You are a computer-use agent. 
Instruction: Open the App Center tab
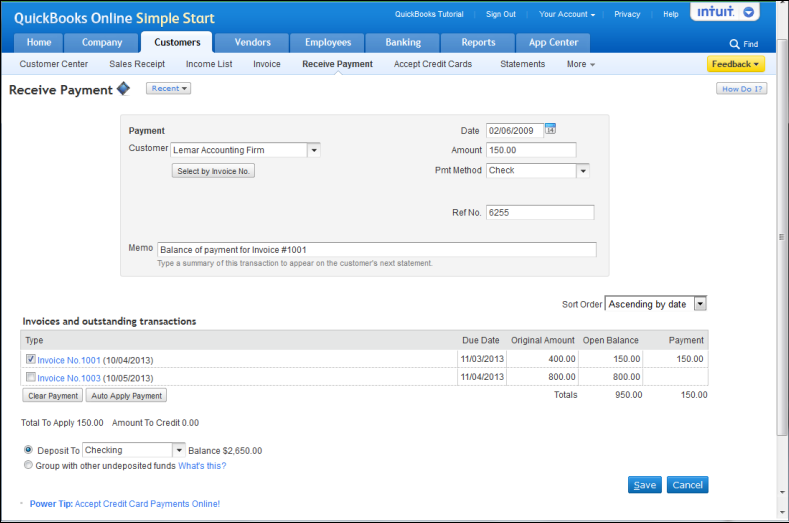pos(553,43)
